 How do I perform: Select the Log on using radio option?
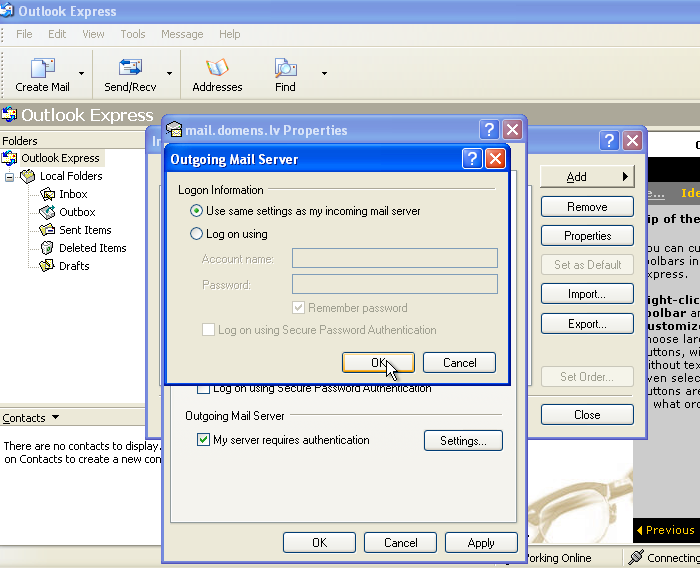click(196, 234)
